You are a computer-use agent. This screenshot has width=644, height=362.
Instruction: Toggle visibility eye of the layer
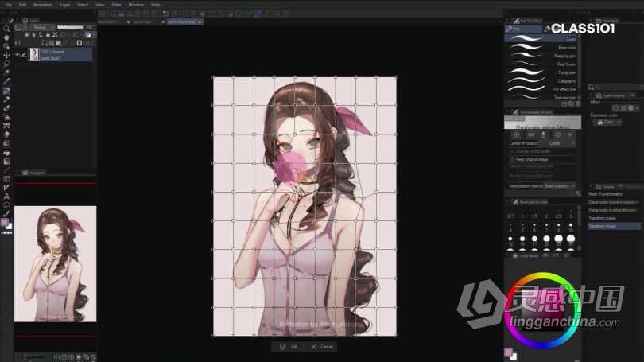pyautogui.click(x=17, y=54)
